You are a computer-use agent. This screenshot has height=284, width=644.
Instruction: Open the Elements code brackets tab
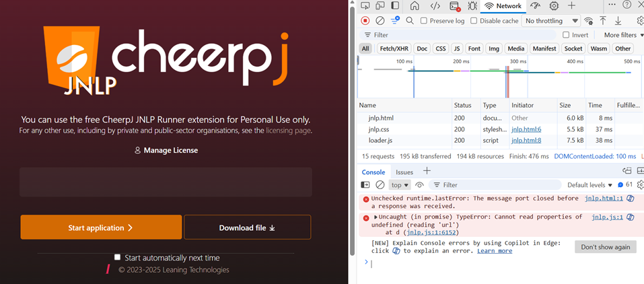[435, 6]
